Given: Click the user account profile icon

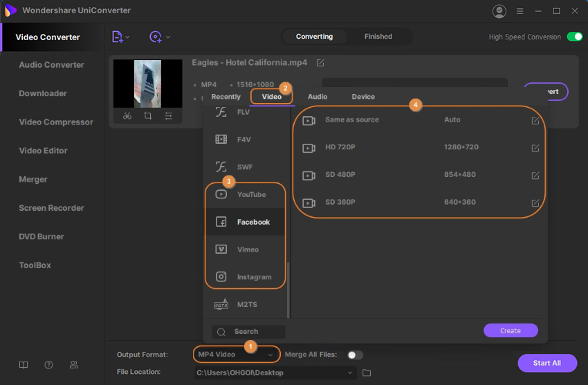Looking at the screenshot, I should click(499, 11).
